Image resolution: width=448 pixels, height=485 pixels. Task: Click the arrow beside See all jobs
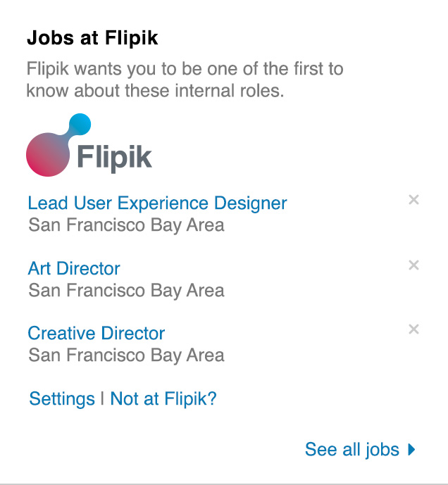coord(412,449)
